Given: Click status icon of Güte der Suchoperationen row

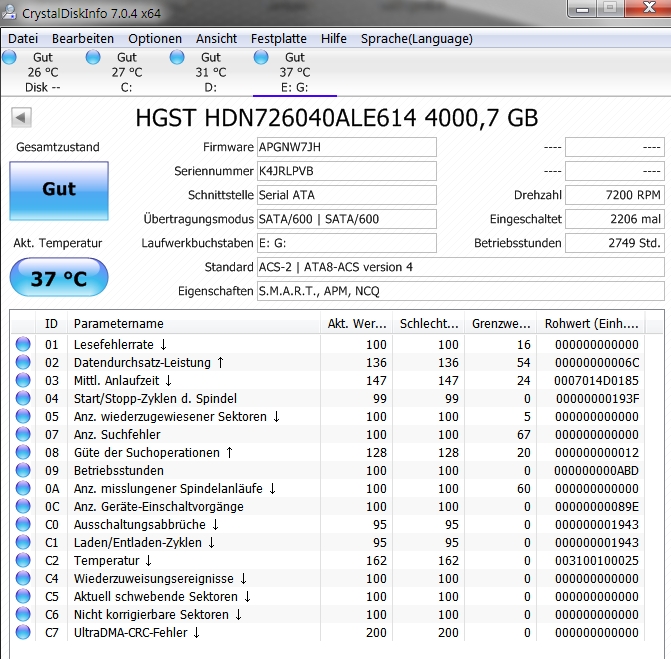Looking at the screenshot, I should 23,452.
